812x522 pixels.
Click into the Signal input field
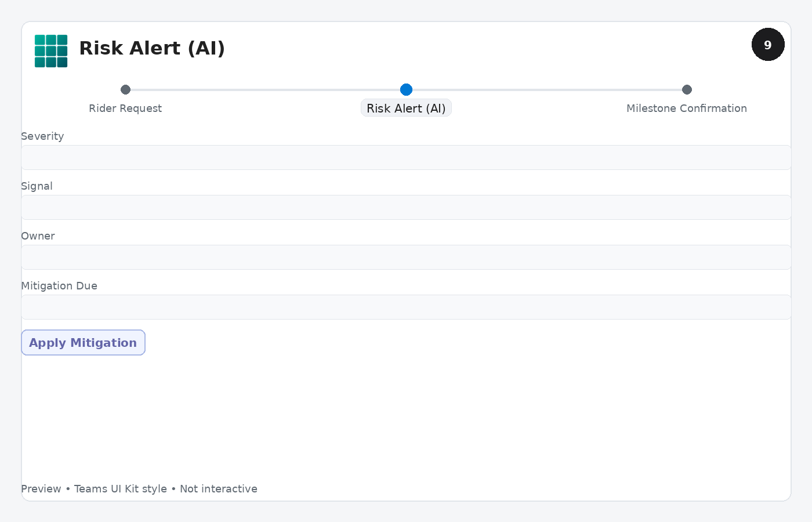(x=406, y=207)
